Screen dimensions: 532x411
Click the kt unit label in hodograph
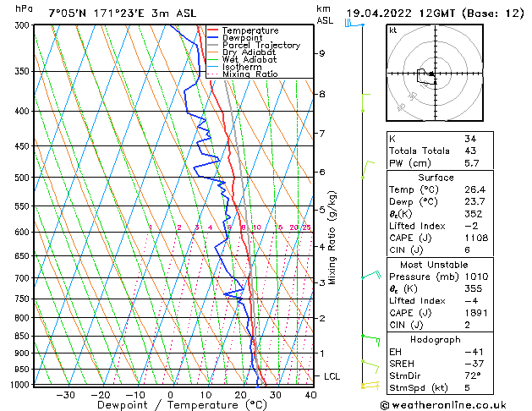click(393, 30)
